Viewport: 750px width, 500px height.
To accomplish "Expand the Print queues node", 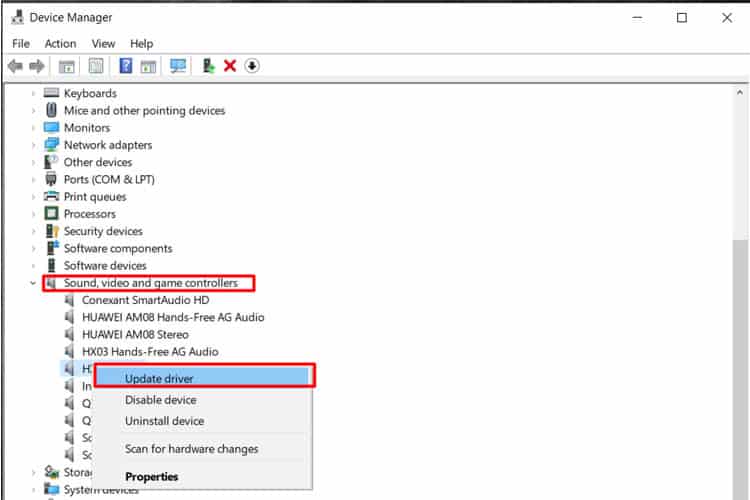I will click(x=33, y=197).
